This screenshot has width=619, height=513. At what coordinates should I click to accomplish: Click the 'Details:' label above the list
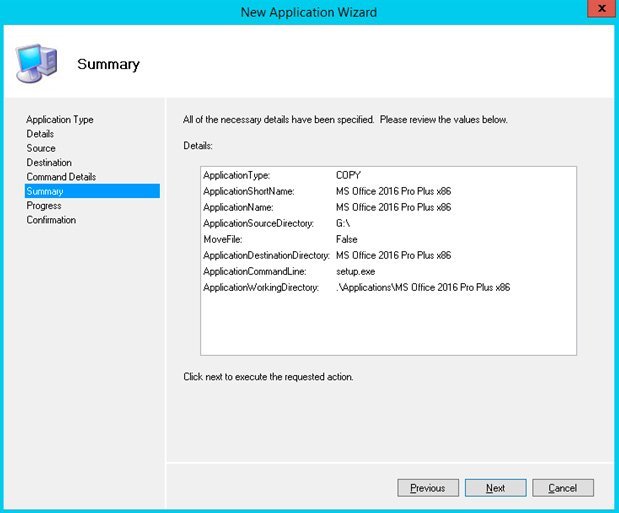[x=198, y=146]
